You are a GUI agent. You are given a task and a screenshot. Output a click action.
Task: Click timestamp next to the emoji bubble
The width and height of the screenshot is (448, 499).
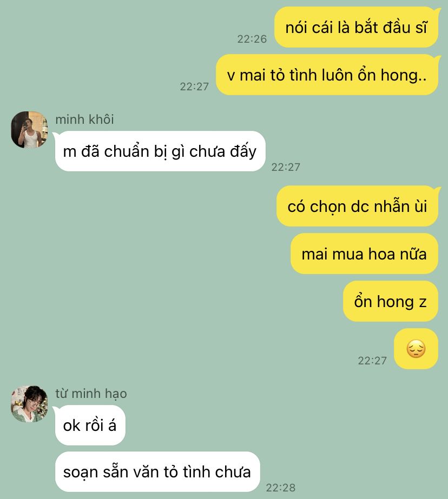[x=372, y=361]
